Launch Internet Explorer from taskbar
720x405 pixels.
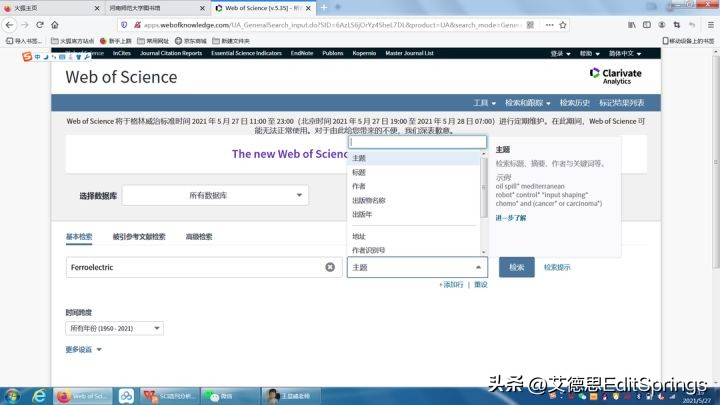pos(39,396)
